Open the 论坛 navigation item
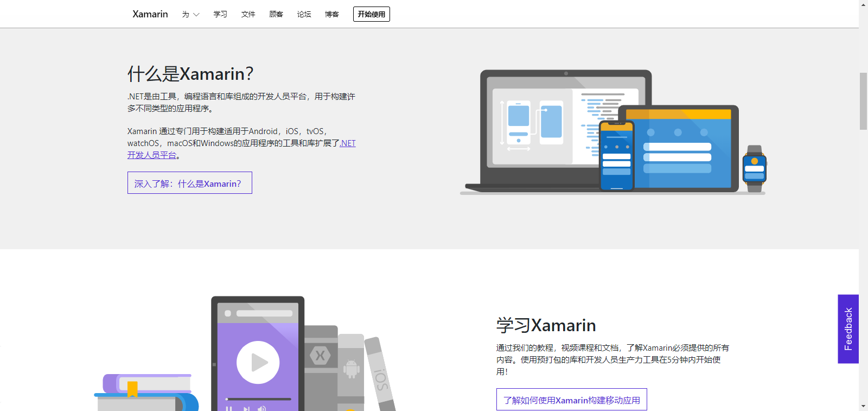This screenshot has height=411, width=868. click(304, 15)
